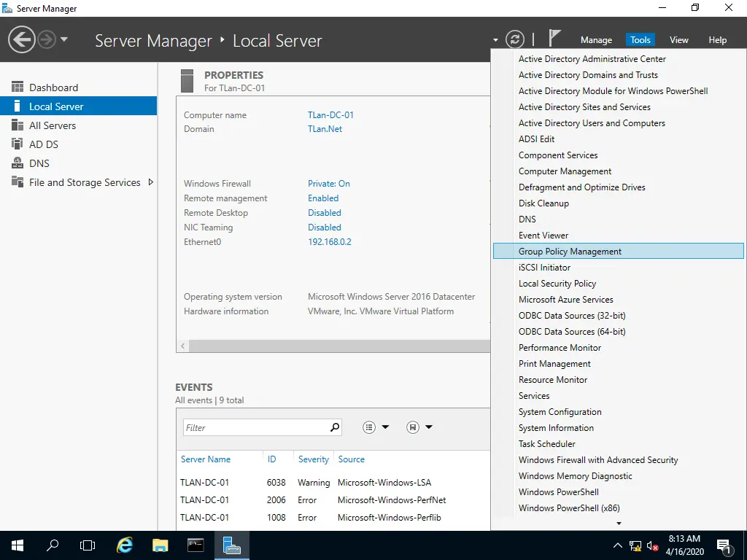
Task: Click the properties horizontal scrollbar track
Action: [339, 346]
